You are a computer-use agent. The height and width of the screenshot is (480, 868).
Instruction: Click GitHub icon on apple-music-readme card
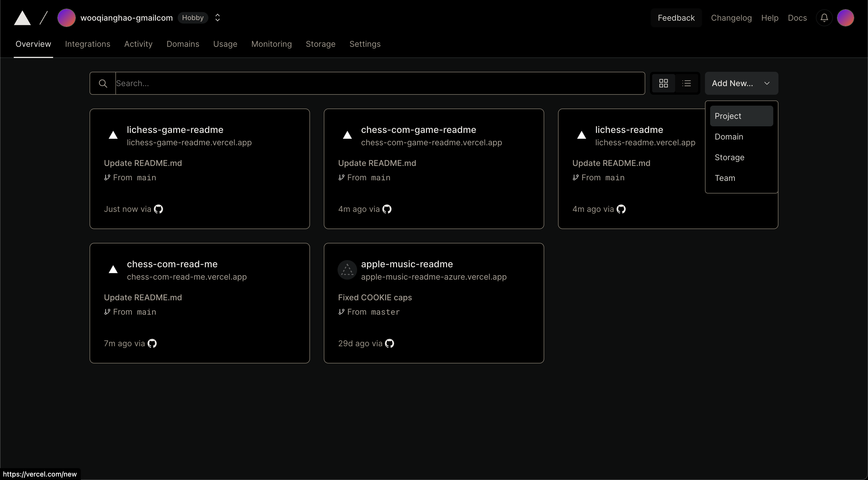[390, 343]
